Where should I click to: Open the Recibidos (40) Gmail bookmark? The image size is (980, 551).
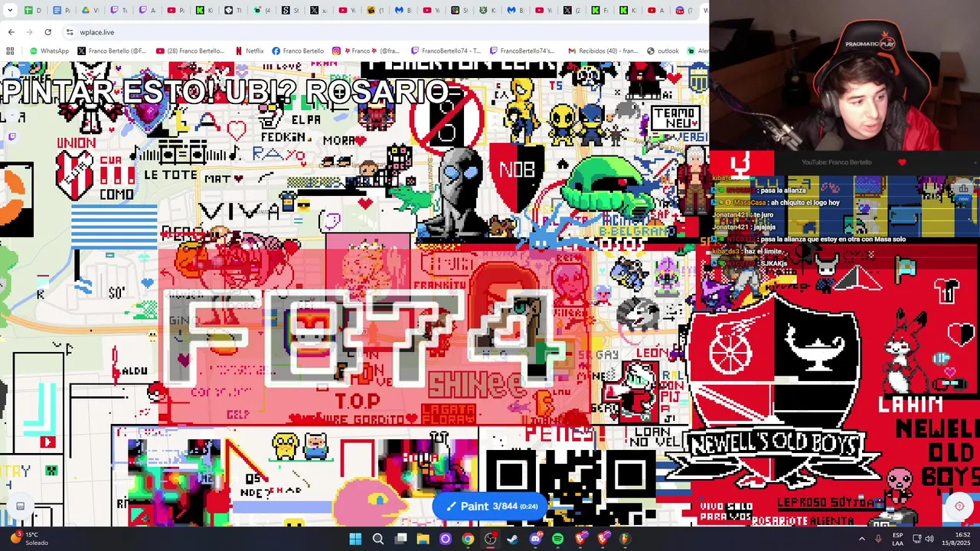tap(603, 51)
